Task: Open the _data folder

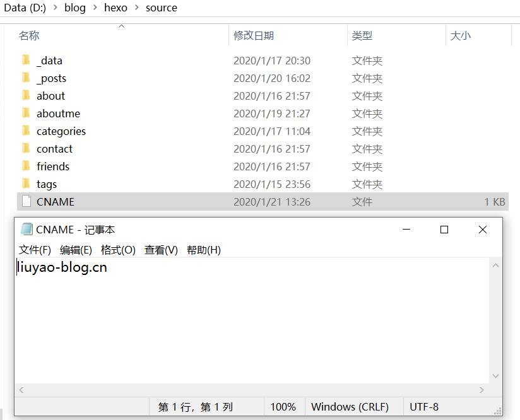Action: click(50, 60)
